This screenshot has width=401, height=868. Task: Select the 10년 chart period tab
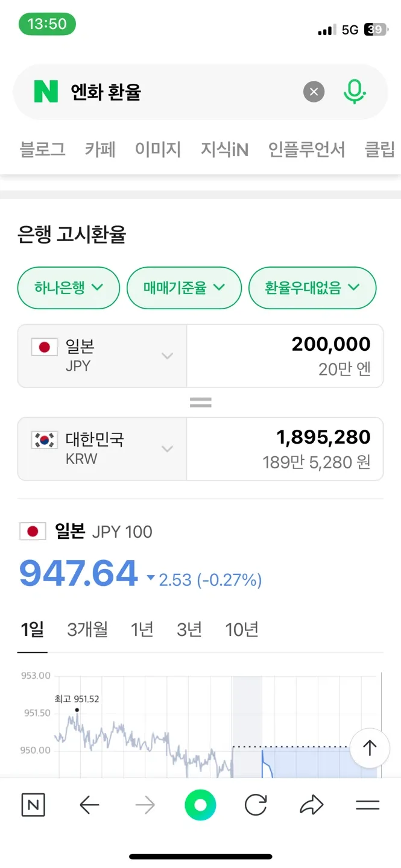(x=242, y=630)
